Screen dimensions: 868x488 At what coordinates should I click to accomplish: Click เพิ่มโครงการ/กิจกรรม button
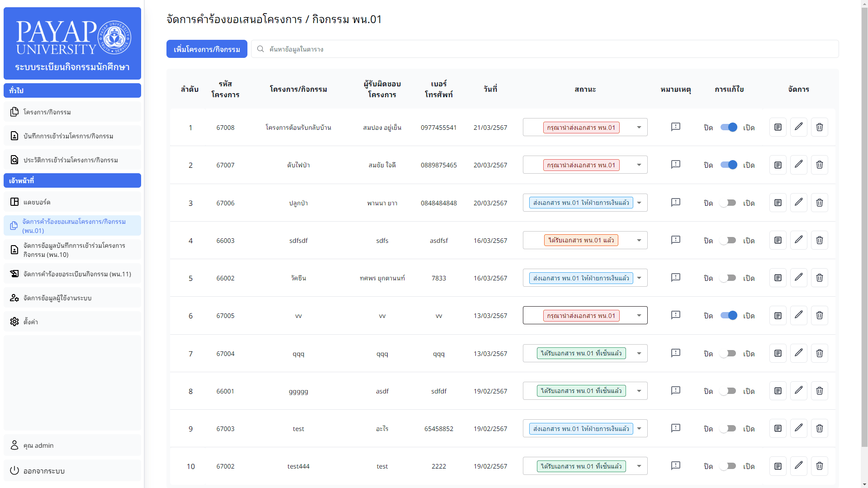tap(207, 49)
